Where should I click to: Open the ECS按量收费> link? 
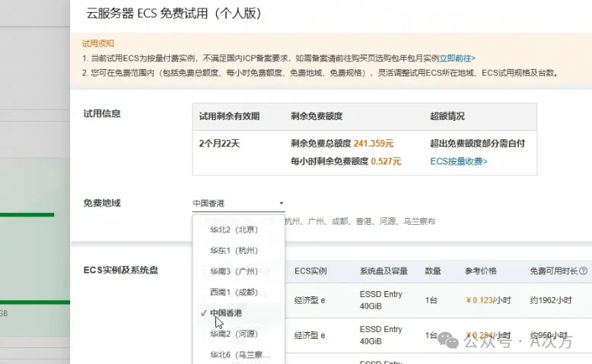click(459, 161)
